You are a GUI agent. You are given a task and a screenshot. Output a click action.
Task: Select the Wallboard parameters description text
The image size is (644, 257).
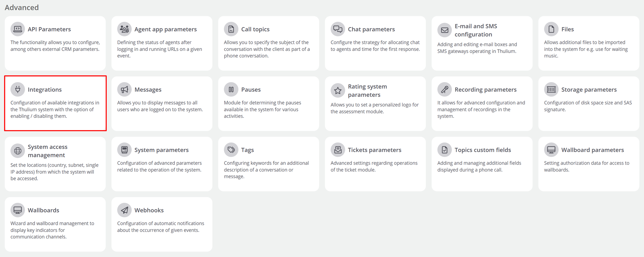click(x=586, y=166)
